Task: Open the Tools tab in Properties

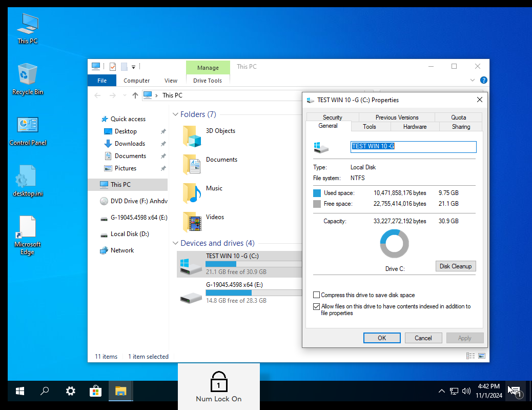Action: click(x=369, y=127)
